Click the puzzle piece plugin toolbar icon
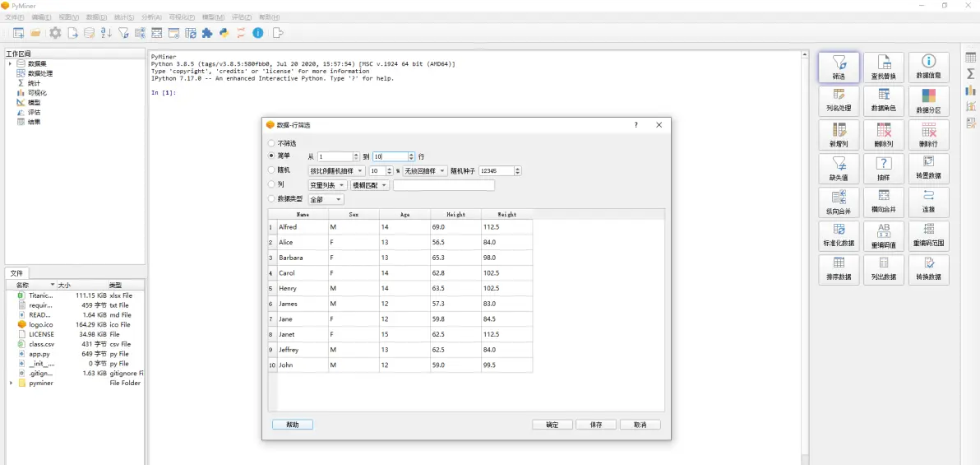Image resolution: width=980 pixels, height=465 pixels. coord(207,33)
